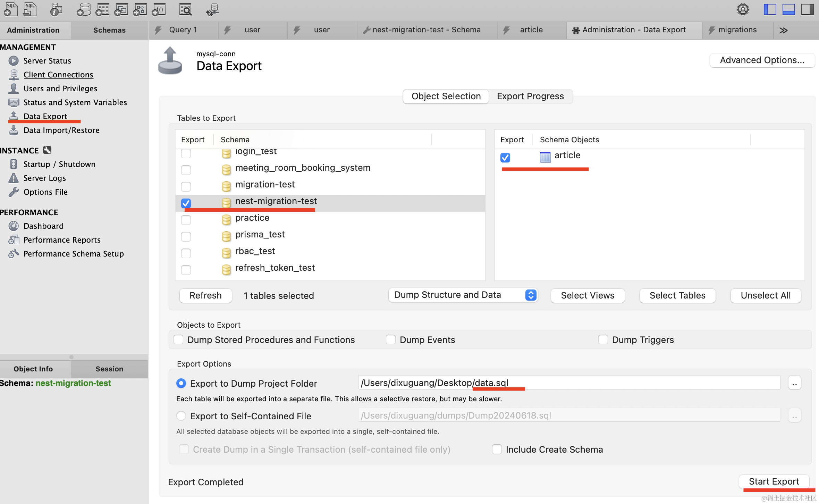The height and width of the screenshot is (504, 819).
Task: Enable Dump Triggers checkbox
Action: coord(603,339)
